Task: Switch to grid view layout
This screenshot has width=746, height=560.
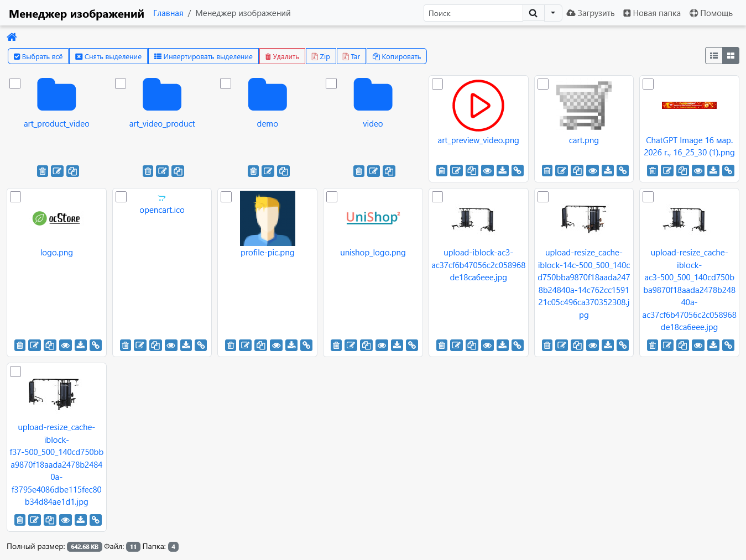Action: [x=731, y=56]
